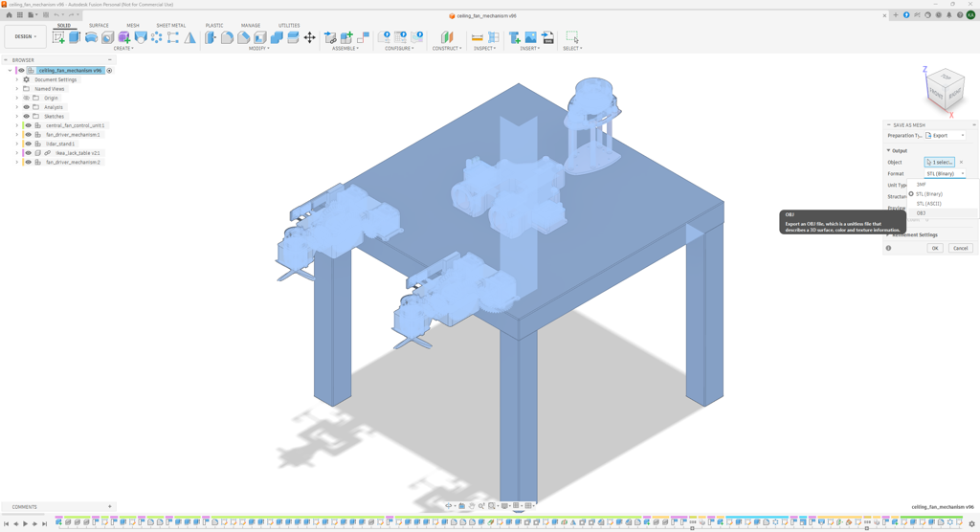This screenshot has width=980, height=532.
Task: Click OK in Save As Mesh
Action: 935,248
